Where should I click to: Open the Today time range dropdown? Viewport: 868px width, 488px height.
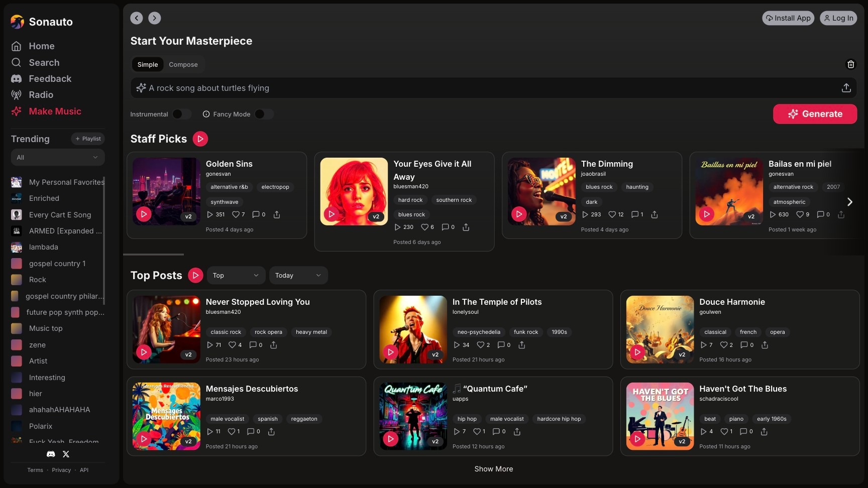[x=298, y=275]
